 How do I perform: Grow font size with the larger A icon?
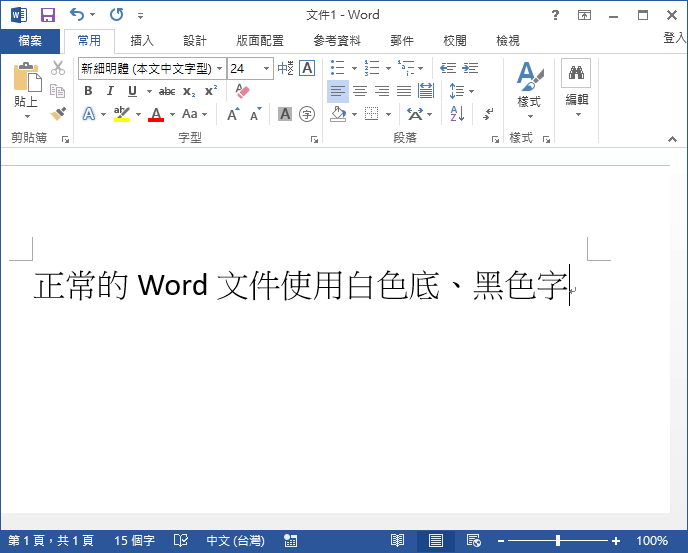click(x=233, y=114)
